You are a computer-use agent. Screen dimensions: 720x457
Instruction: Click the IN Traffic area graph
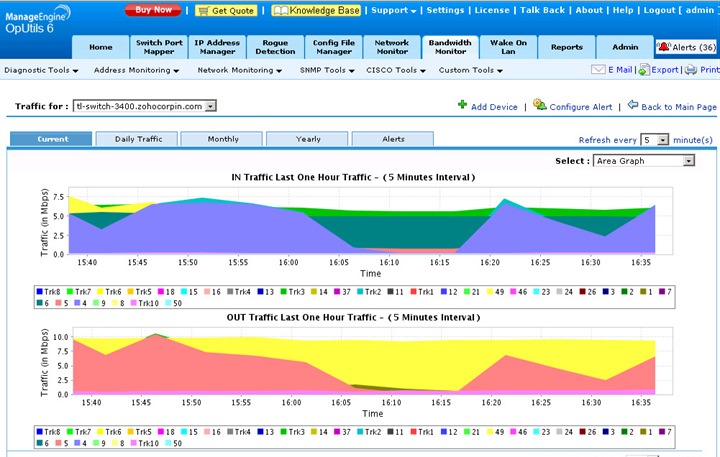(371, 220)
